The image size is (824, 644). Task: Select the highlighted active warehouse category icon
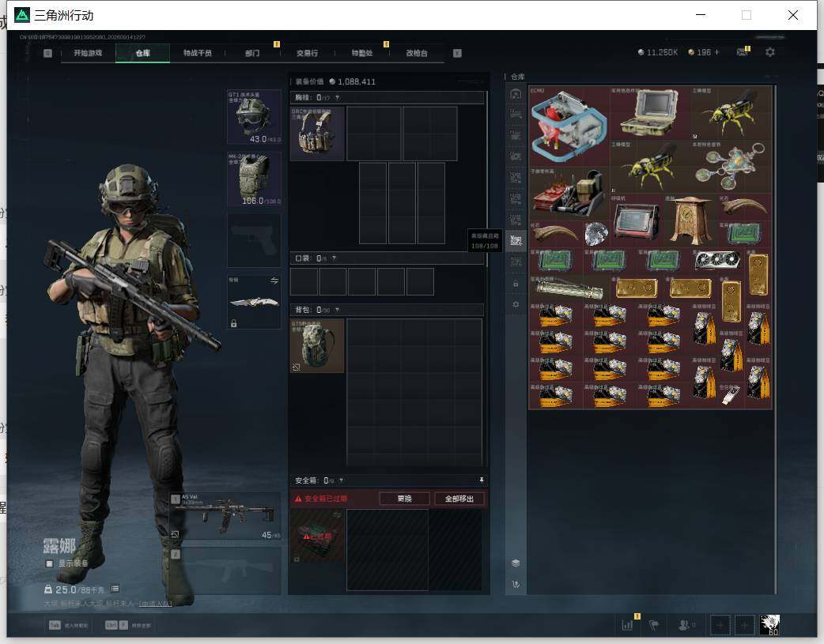(516, 240)
